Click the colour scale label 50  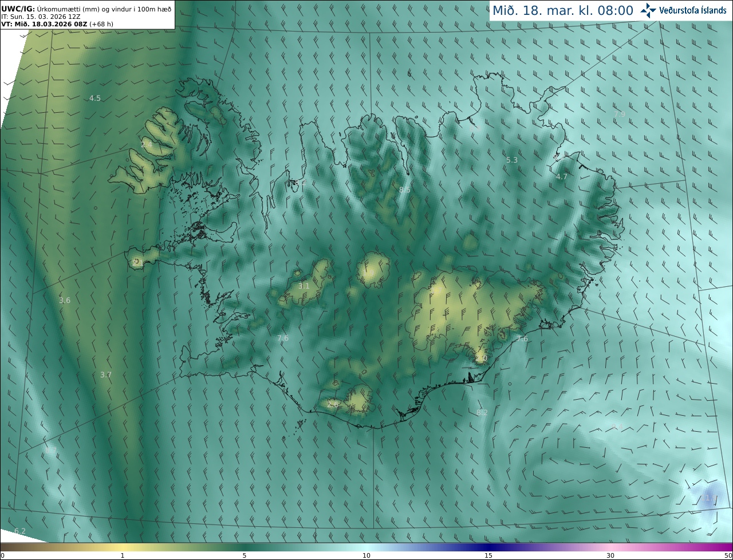728,555
